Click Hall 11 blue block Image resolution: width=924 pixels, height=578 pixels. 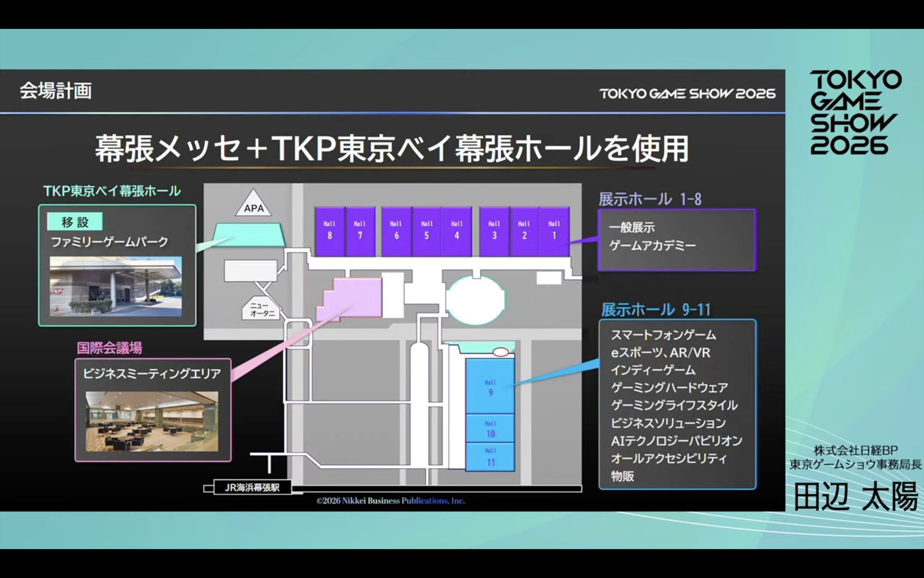490,457
